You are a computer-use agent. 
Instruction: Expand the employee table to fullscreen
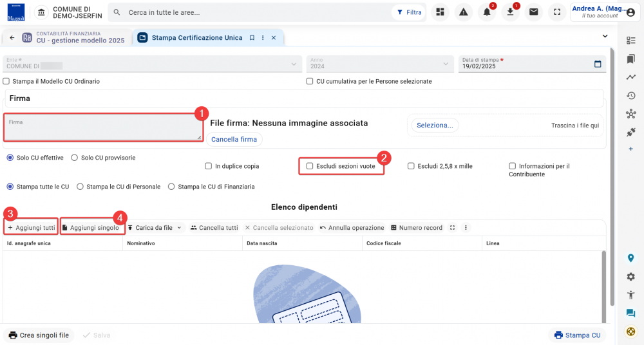pyautogui.click(x=452, y=228)
